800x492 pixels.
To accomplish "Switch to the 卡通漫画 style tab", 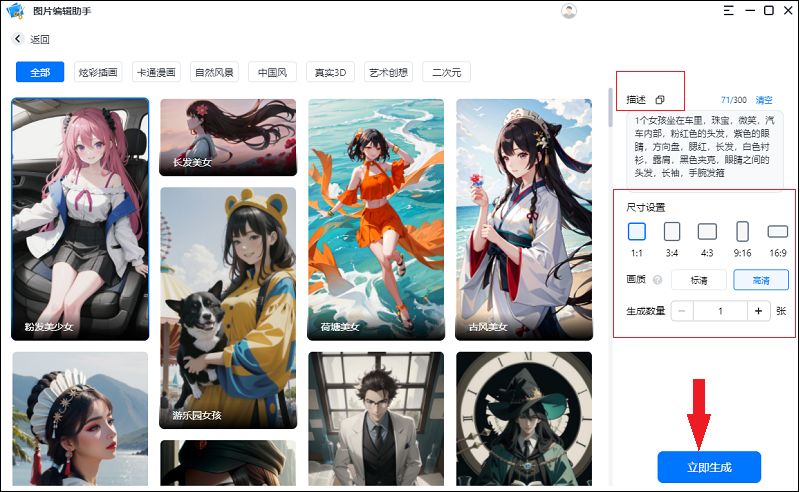I will [155, 72].
